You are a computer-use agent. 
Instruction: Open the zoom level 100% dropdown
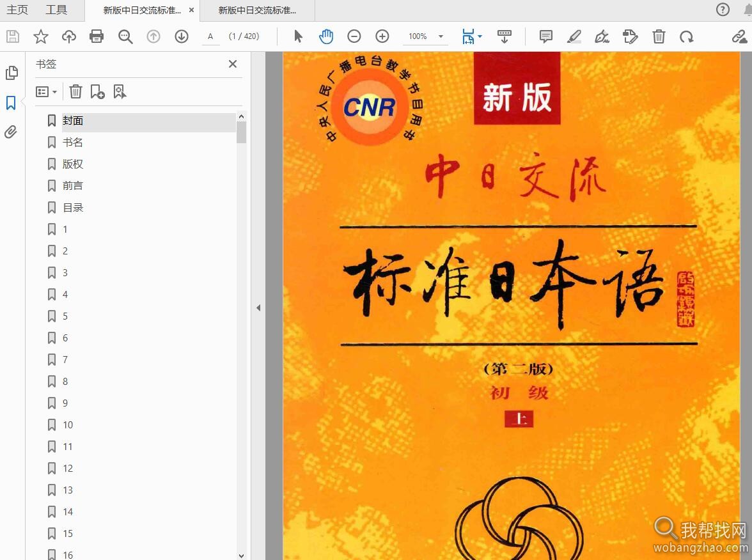click(426, 36)
